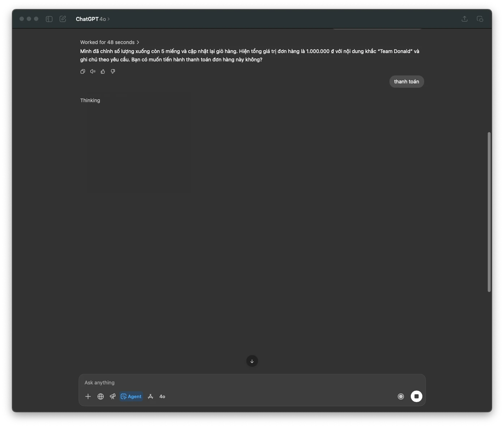
Task: Click the vertical conversation scrollbar
Action: coord(489,212)
